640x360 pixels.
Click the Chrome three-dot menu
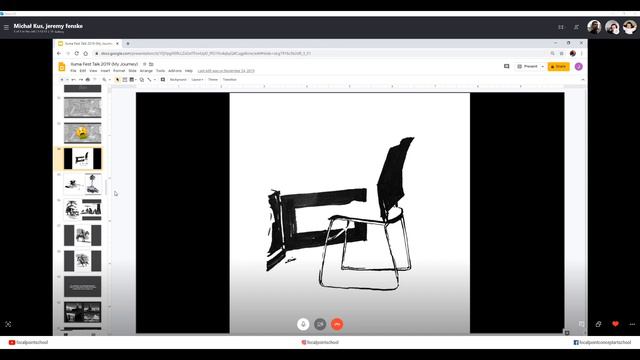coord(582,53)
